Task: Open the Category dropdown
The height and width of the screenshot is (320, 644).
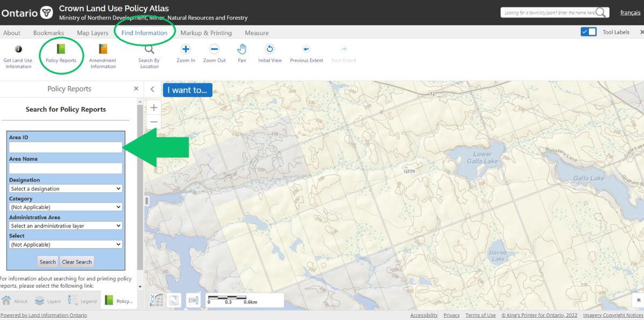Action: point(65,207)
